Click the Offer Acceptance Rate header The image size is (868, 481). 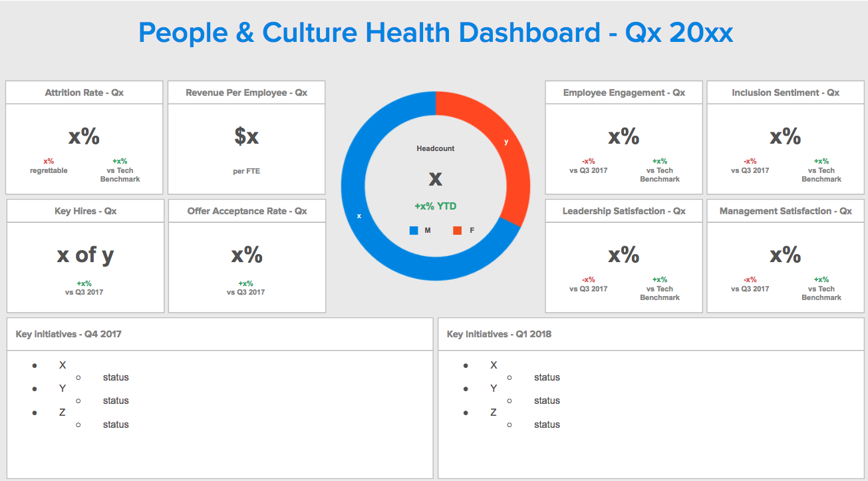coord(247,211)
